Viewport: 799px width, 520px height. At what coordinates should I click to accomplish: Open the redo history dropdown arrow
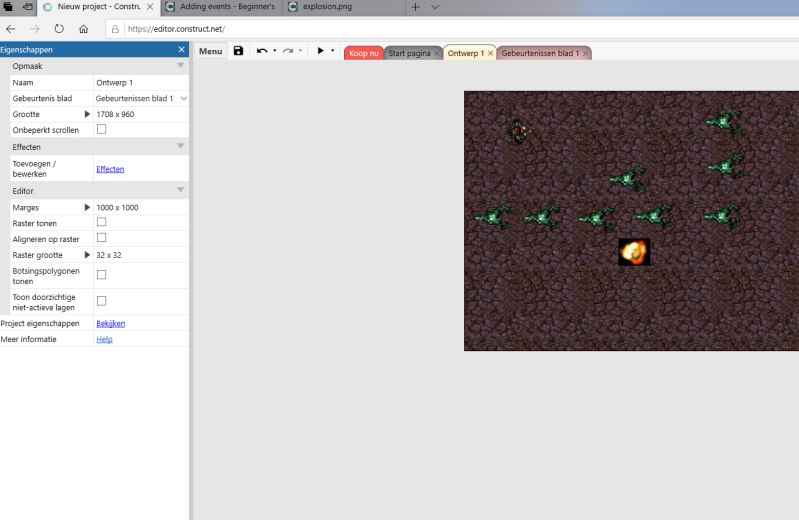coord(300,50)
